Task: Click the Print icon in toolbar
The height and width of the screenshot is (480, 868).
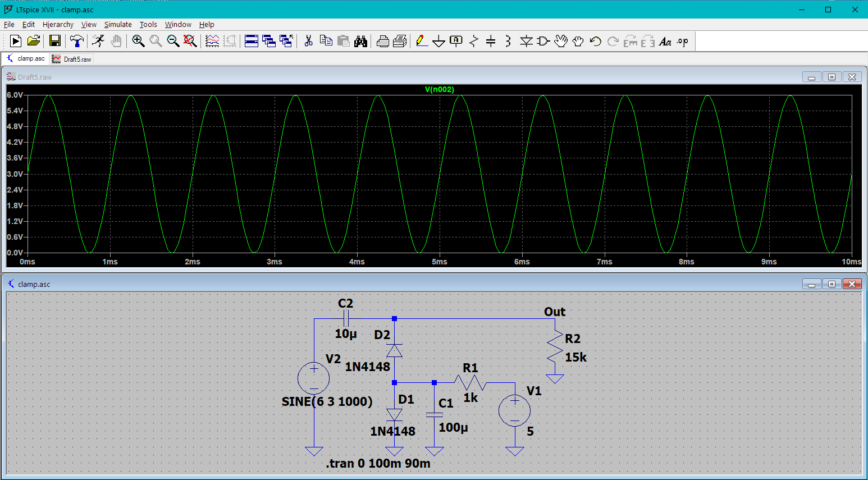Action: [x=400, y=41]
